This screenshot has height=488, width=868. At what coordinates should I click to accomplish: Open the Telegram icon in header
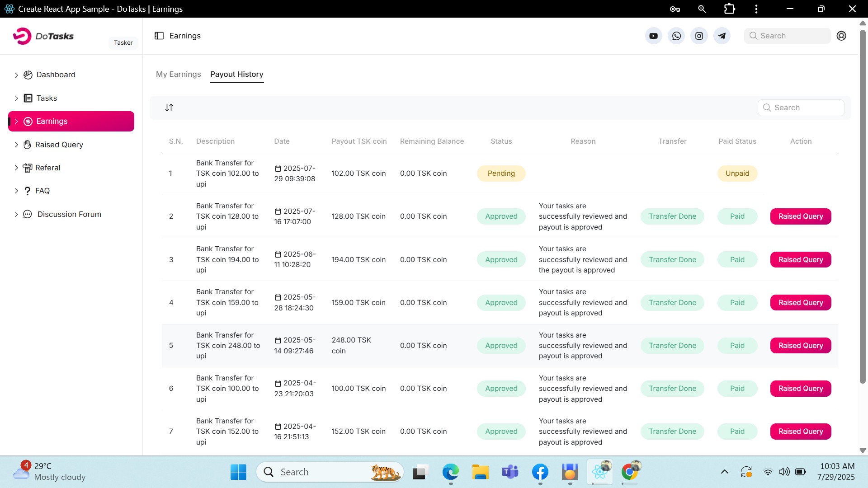point(722,36)
